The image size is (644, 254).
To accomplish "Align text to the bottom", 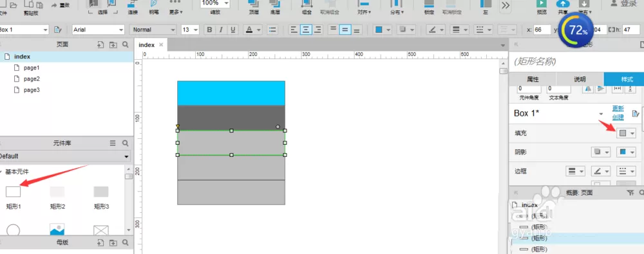I will point(357,30).
